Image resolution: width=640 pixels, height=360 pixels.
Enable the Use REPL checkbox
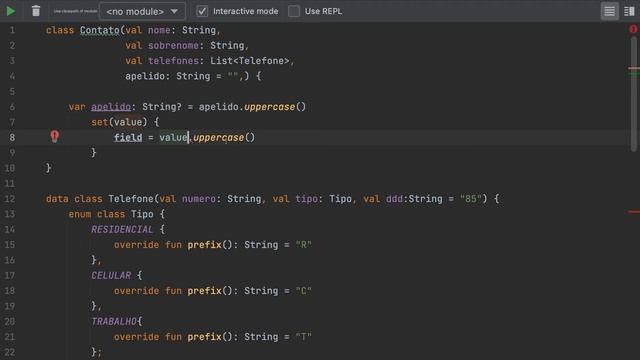[x=294, y=11]
